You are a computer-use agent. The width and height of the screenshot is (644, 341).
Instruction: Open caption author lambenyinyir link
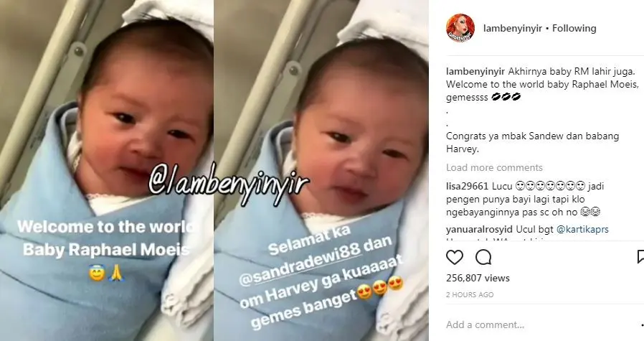coord(475,72)
